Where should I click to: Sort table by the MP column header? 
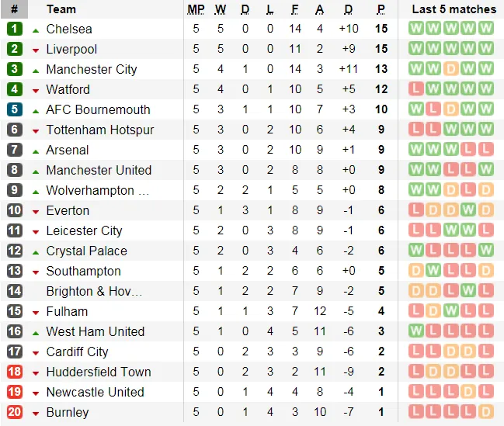(x=196, y=9)
